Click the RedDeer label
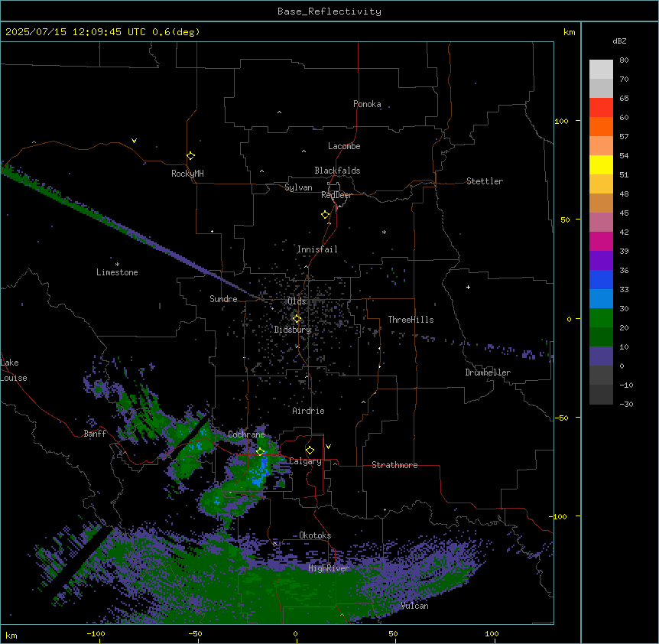Screen dimensions: 659x644 click(336, 195)
